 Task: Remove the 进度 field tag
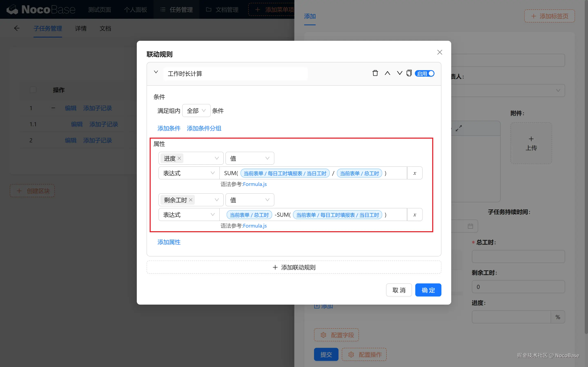pyautogui.click(x=179, y=158)
